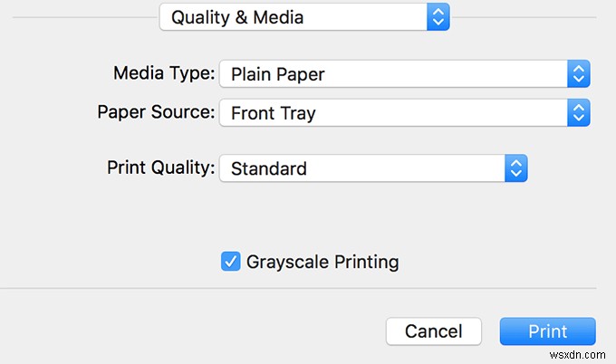The image size is (616, 364).
Task: Click the Print Quality blue chevron arrows
Action: click(x=515, y=168)
